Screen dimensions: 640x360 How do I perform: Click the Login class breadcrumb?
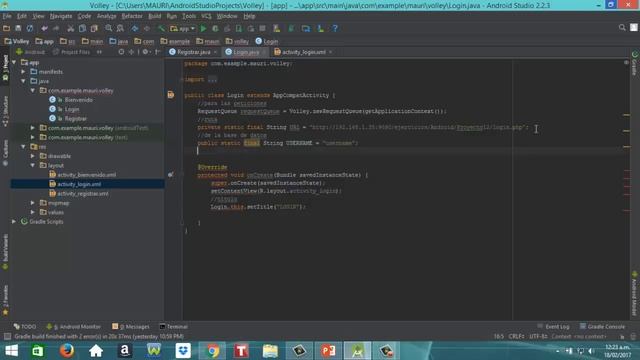pos(267,41)
